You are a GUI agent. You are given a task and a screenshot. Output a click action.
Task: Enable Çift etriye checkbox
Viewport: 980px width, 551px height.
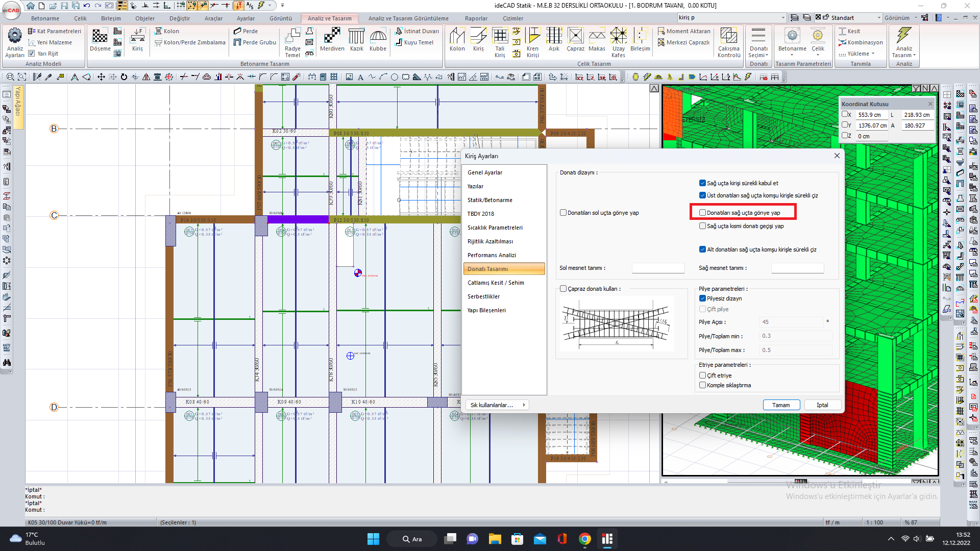coord(703,375)
